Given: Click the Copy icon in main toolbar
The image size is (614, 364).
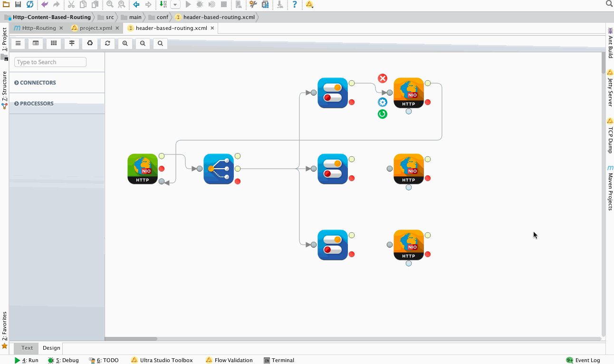Looking at the screenshot, I should [83, 4].
